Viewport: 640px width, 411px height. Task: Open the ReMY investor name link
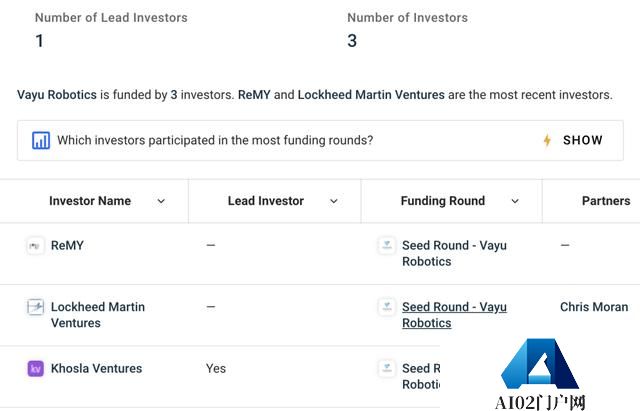pyautogui.click(x=67, y=245)
